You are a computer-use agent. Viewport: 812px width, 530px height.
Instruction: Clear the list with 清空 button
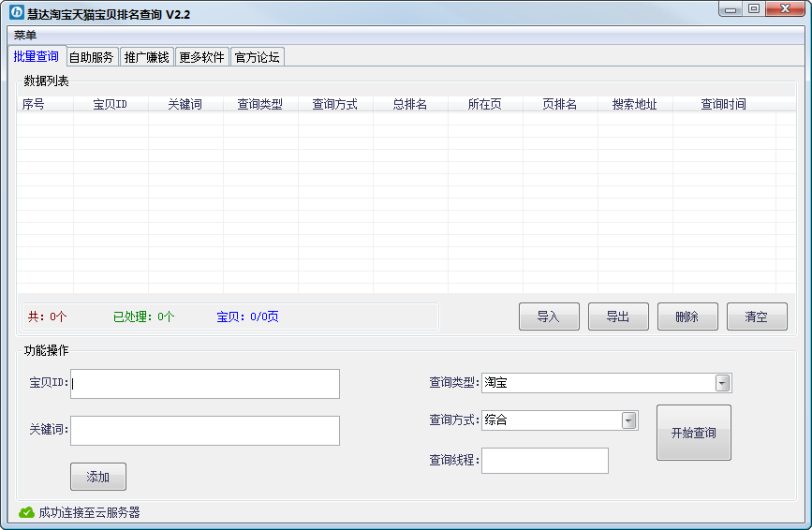point(757,317)
